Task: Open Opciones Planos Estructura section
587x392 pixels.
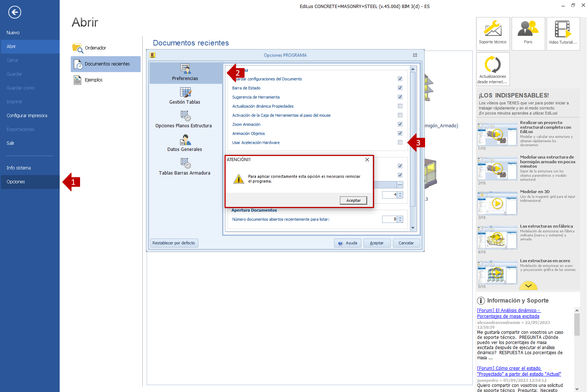Action: coord(184,120)
